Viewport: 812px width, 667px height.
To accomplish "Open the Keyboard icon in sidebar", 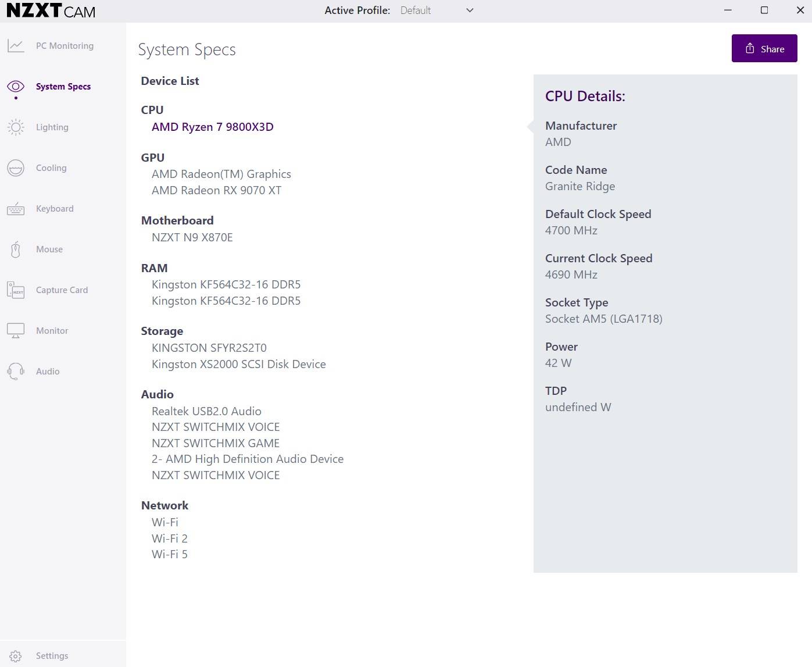I will 16,209.
